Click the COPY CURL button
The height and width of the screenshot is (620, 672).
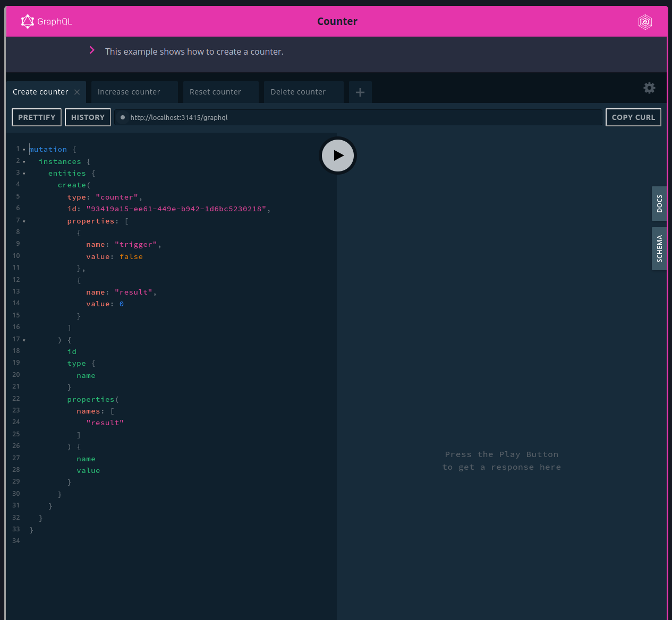tap(633, 117)
